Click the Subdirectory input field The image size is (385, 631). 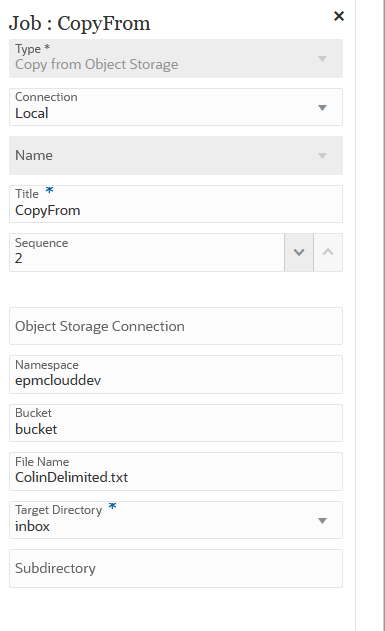point(176,568)
